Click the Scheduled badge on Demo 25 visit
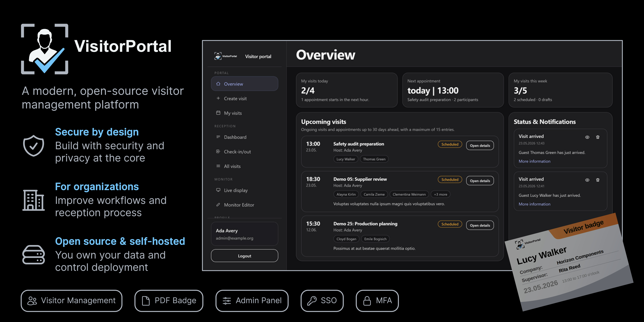 pyautogui.click(x=450, y=224)
